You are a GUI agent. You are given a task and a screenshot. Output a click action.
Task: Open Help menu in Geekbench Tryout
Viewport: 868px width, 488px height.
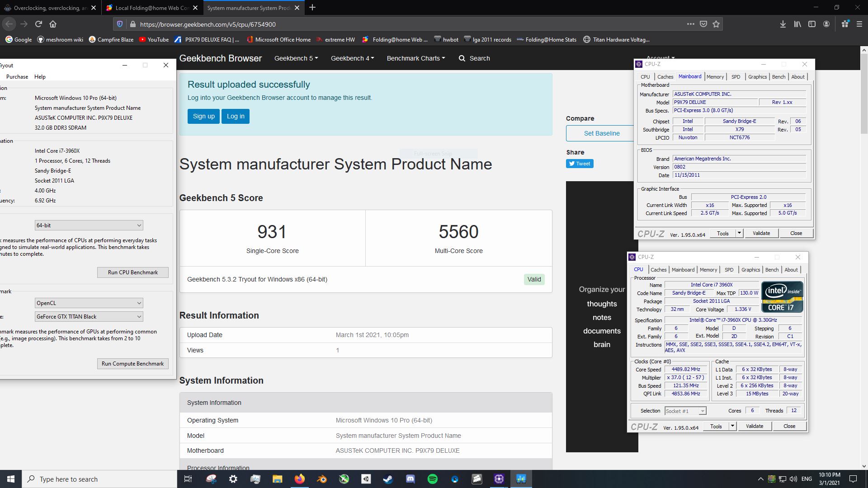[x=40, y=77]
